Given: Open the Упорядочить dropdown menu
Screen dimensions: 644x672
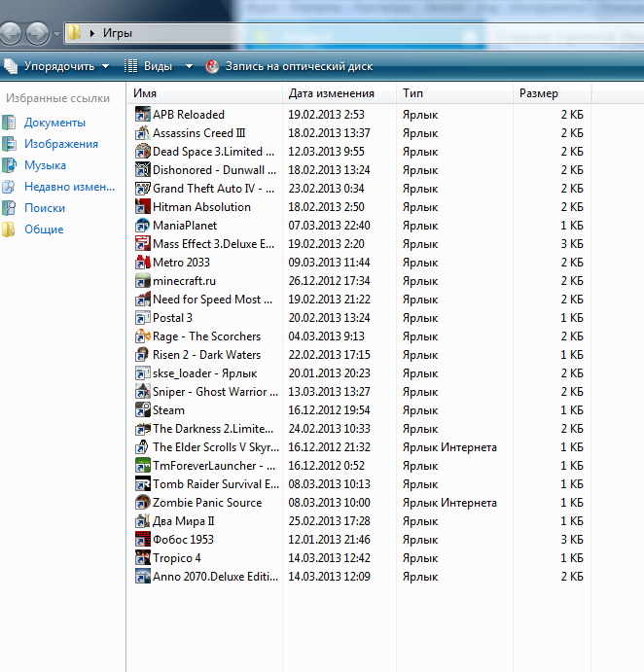Looking at the screenshot, I should click(x=56, y=66).
